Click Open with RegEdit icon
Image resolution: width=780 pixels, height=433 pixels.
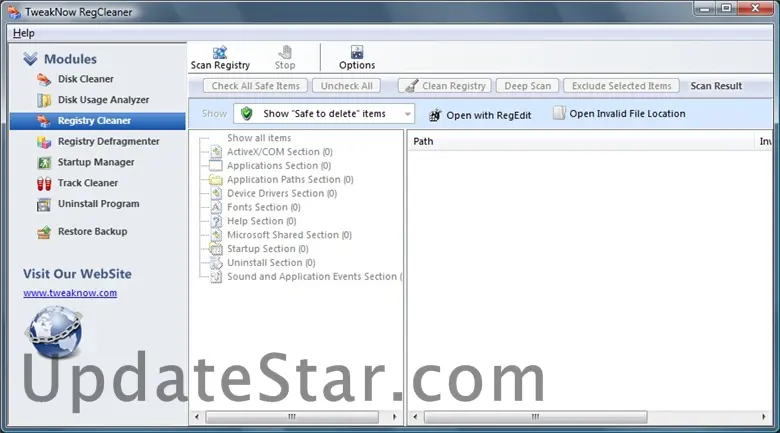tap(435, 115)
